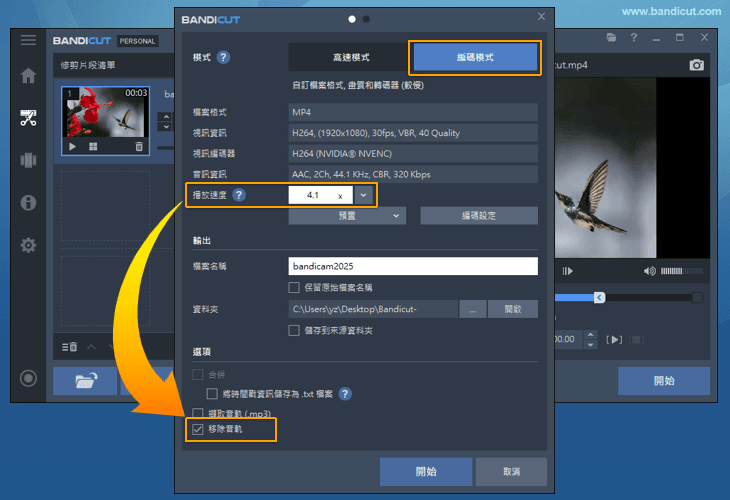Open Help question mark in title bar
Screen dimensions: 730x500
634,37
